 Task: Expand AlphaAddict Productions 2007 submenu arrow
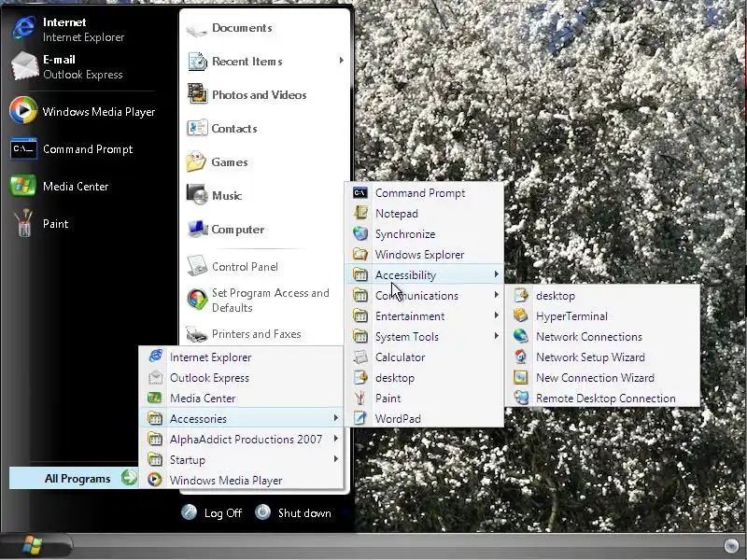[336, 438]
